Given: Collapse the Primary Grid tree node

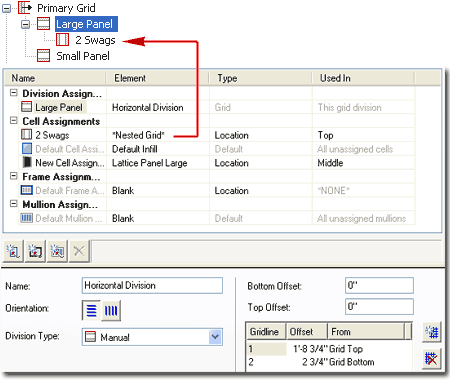Looking at the screenshot, I should [6, 8].
